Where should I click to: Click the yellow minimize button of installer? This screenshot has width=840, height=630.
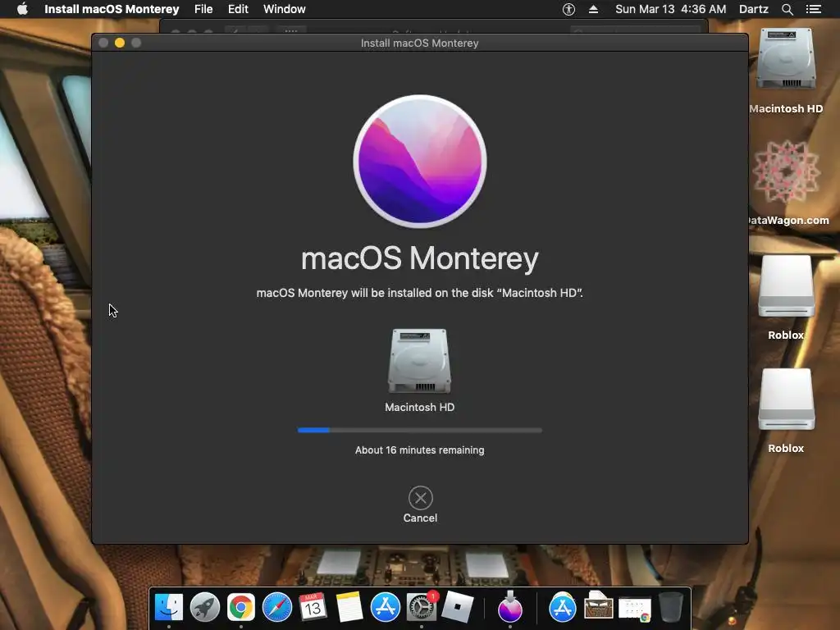click(x=120, y=43)
